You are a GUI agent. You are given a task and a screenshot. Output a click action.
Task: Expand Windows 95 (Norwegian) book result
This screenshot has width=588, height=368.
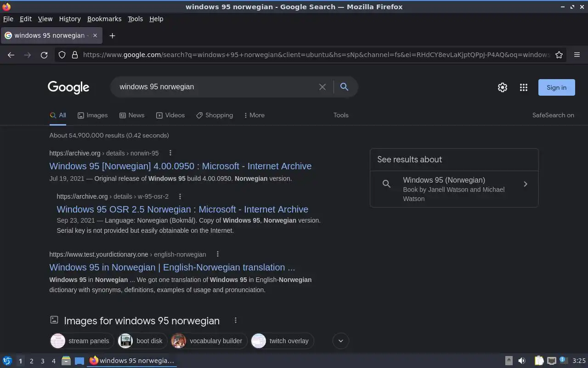(x=454, y=189)
